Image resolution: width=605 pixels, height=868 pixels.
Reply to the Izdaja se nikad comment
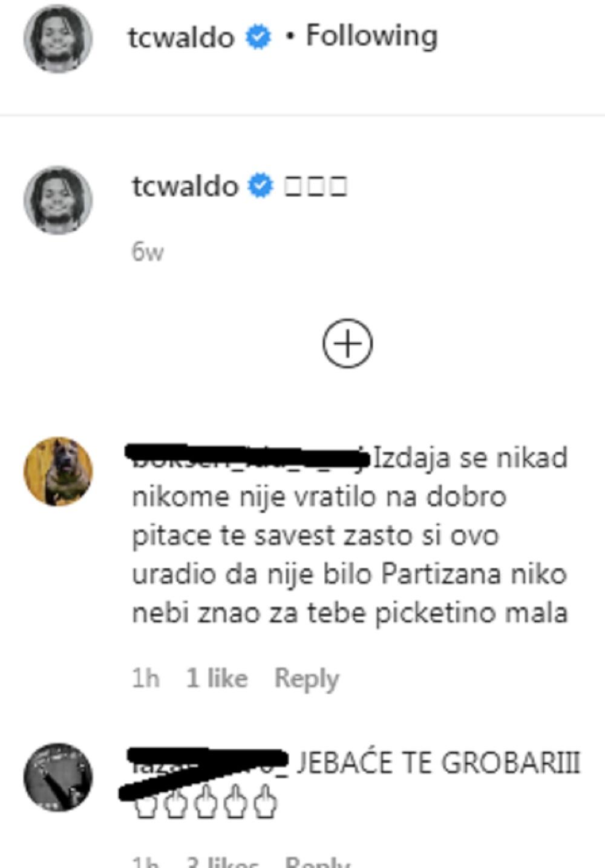pos(306,679)
